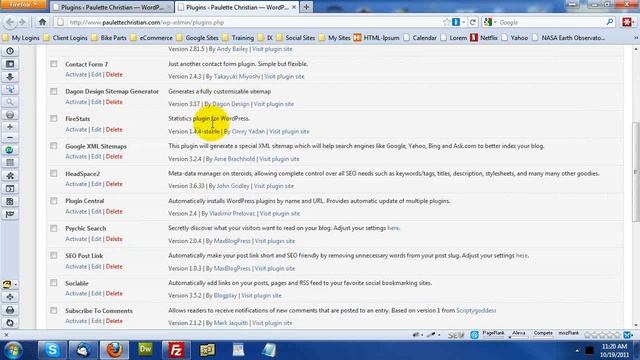Open the eCommerce bookmark folder

pos(151,38)
